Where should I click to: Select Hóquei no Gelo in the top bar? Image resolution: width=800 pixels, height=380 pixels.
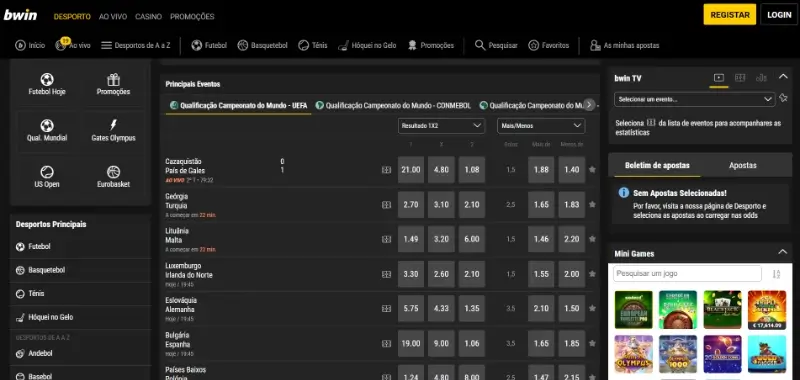click(367, 45)
